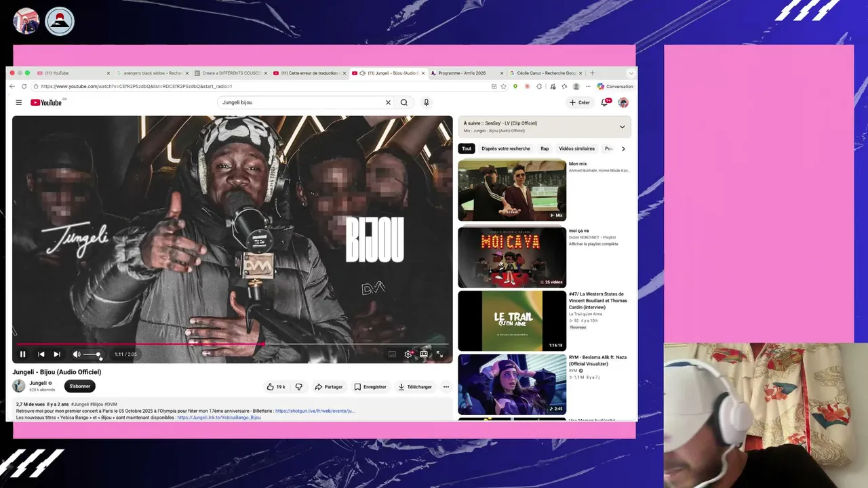Screen dimensions: 868x488
Task: Focus the YouTube search field
Action: click(x=302, y=102)
